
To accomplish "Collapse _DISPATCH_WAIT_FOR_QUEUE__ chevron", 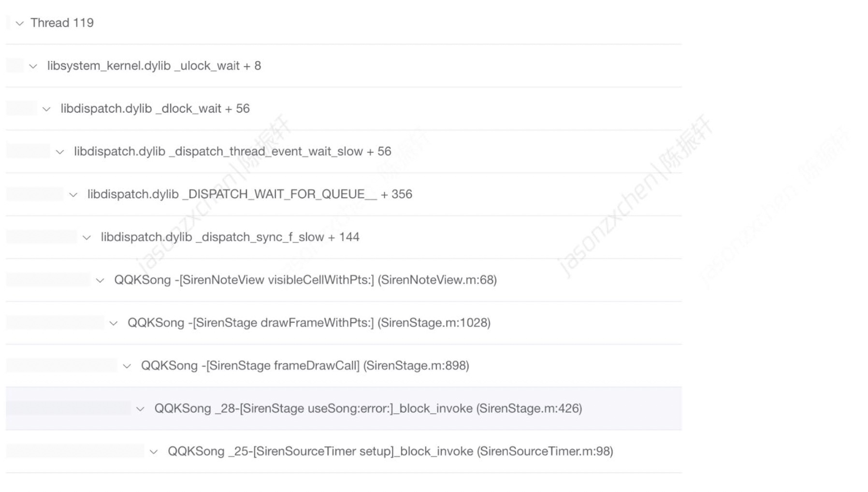I will (73, 195).
